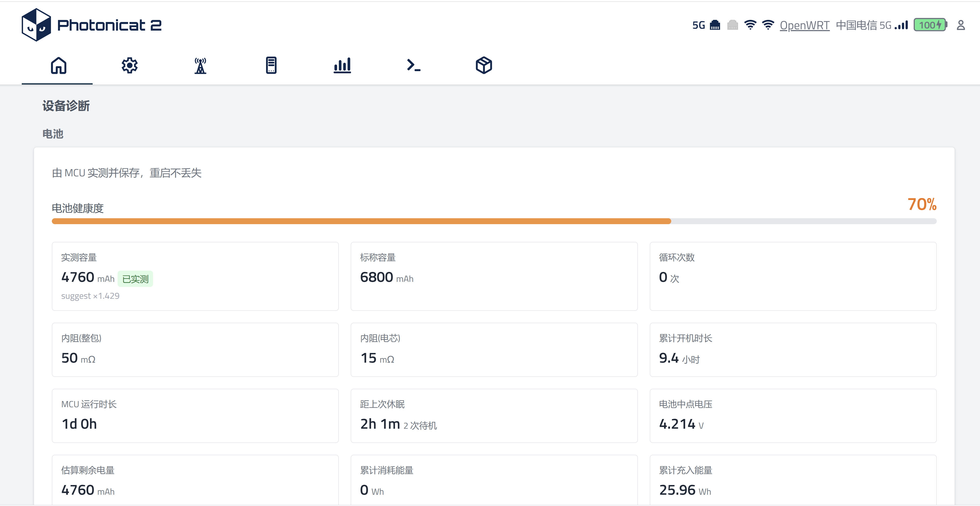Click the 内阻(整包) 50 mΩ value
The height and width of the screenshot is (506, 980).
click(x=78, y=358)
